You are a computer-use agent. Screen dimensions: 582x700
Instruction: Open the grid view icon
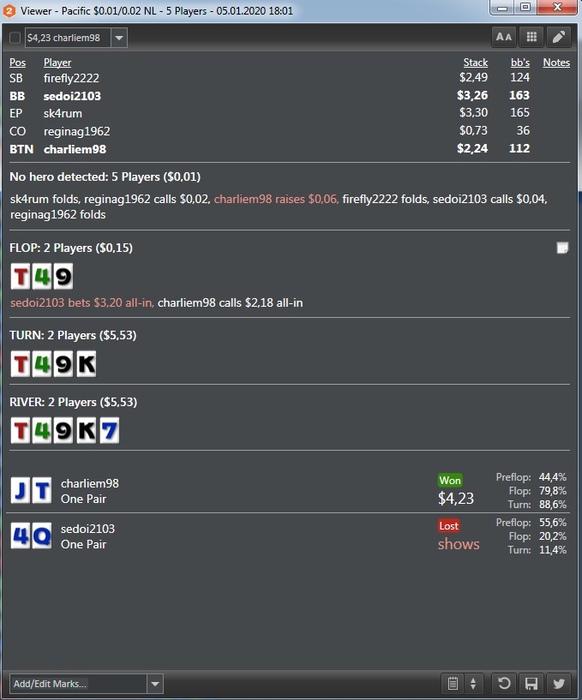[532, 37]
